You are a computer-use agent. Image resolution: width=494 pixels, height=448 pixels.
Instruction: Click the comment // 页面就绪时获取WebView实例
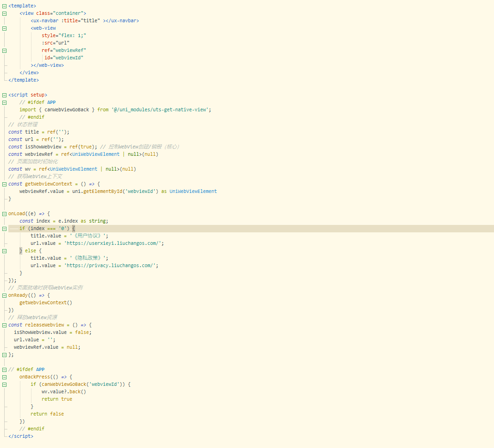click(46, 288)
